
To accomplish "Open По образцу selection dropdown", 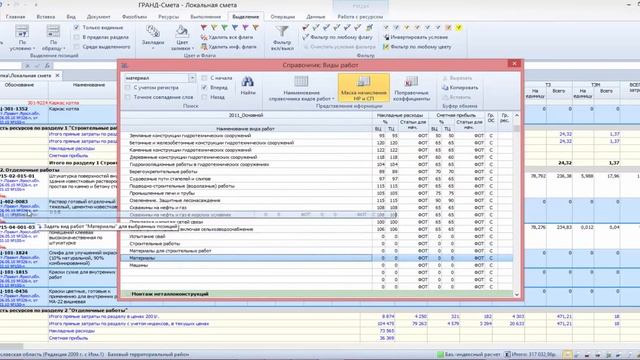I will pyautogui.click(x=53, y=38).
